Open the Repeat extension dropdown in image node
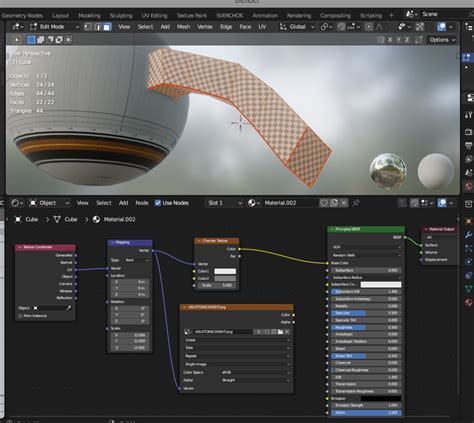The image size is (474, 423). point(237,356)
